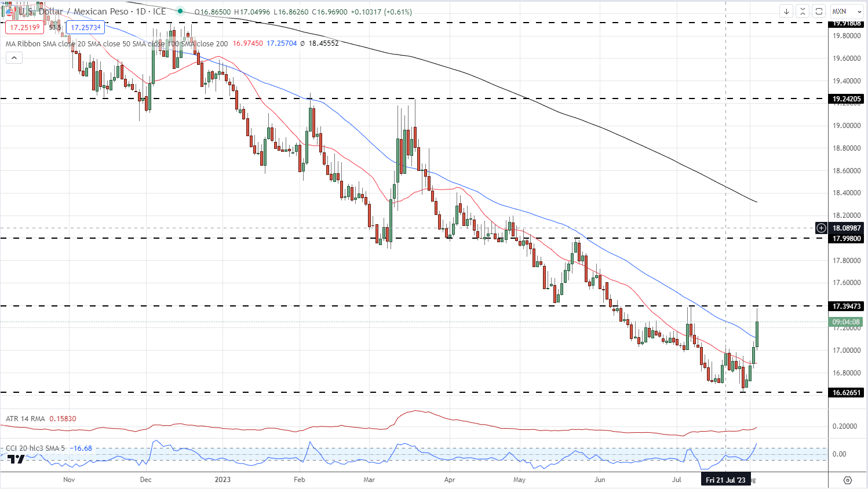Viewport: 868px width, 489px height.
Task: Click the collapse-pane chevrons icon
Action: (803, 11)
